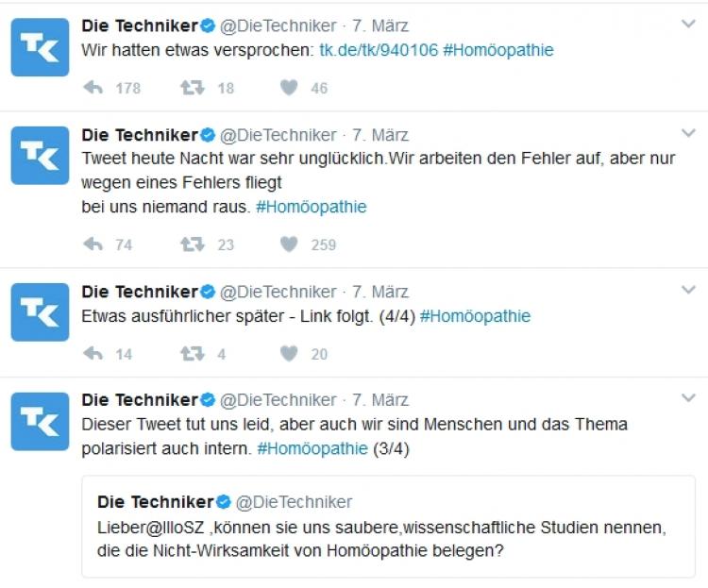Open the tk.de/tk/940106 link
Screen dimensions: 708x588
379,50
